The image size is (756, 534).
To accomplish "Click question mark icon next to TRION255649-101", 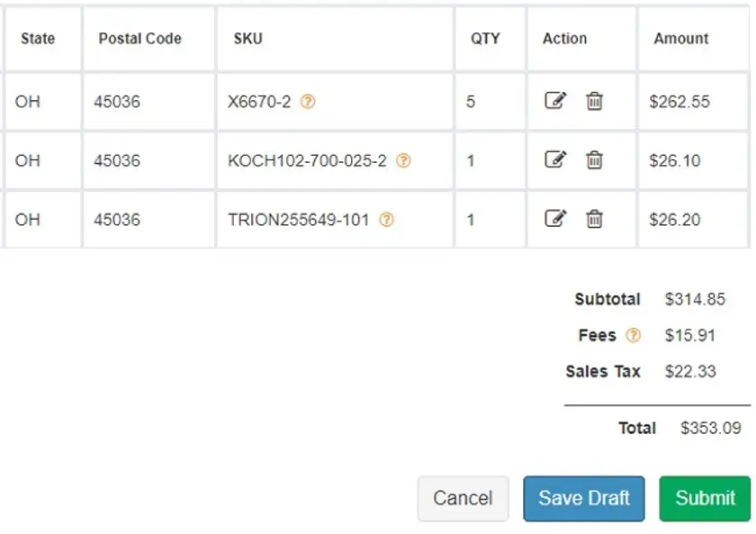I will [387, 220].
